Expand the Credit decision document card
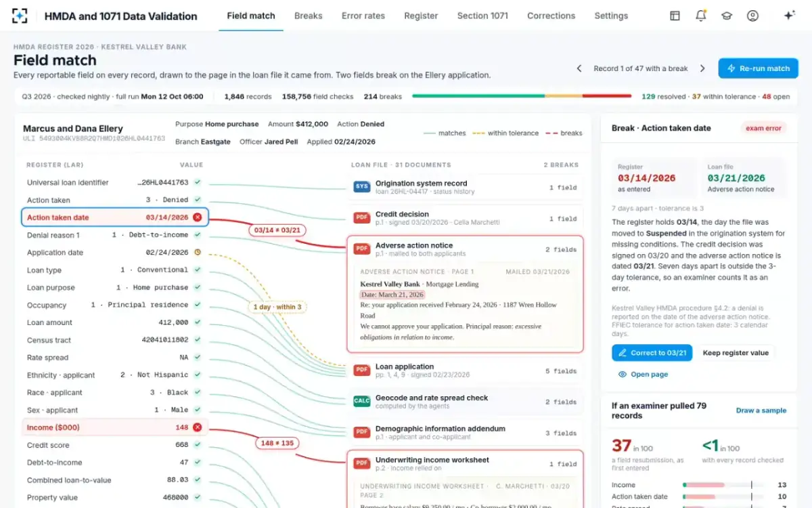 465,219
